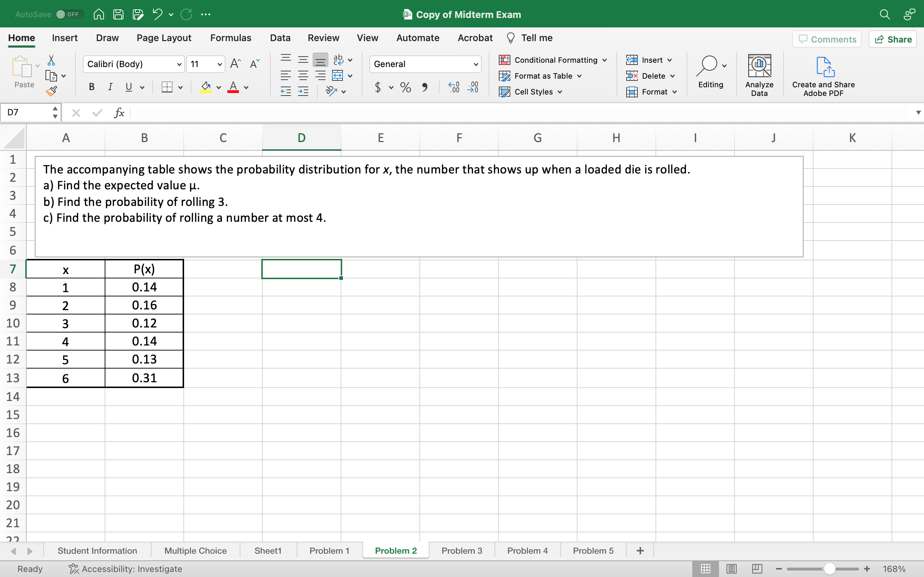Open the Formulas menu tab
Screen dimensions: 924x577
[x=231, y=38]
